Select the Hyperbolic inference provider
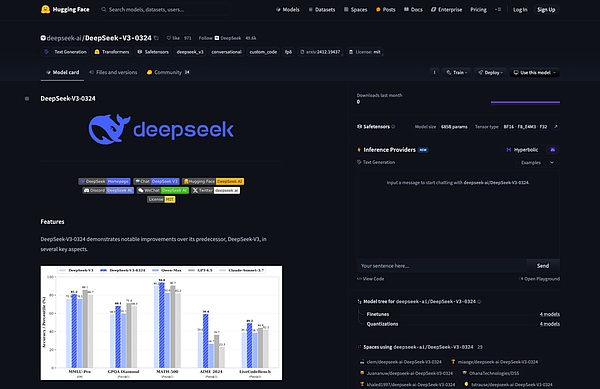Viewport: 600px width, 389px height. tap(522, 150)
